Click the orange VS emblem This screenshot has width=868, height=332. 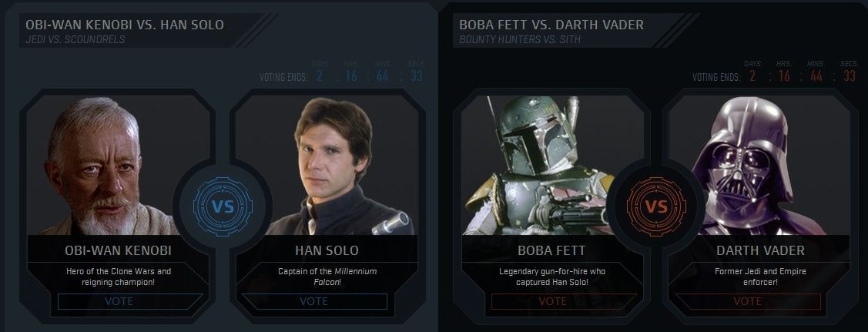click(655, 207)
